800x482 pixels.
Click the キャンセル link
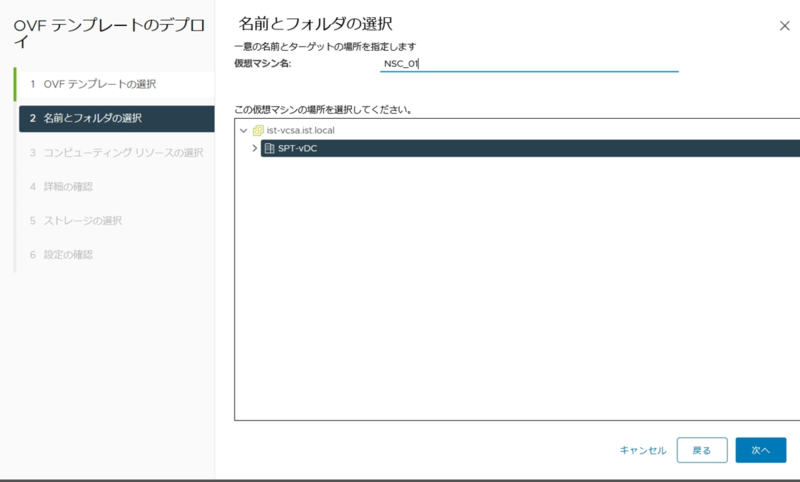(x=643, y=450)
